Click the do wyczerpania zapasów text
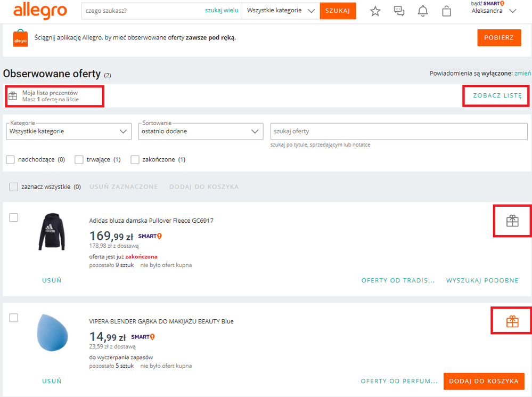This screenshot has width=532, height=397. (x=121, y=358)
